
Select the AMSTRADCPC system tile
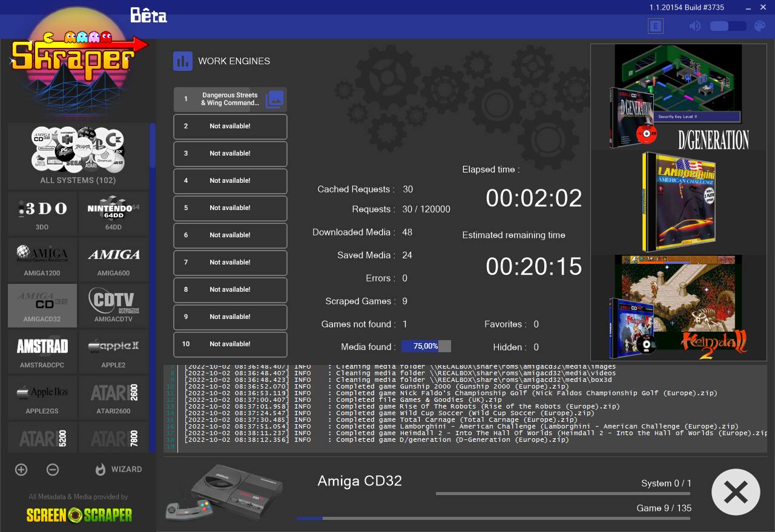pos(42,352)
